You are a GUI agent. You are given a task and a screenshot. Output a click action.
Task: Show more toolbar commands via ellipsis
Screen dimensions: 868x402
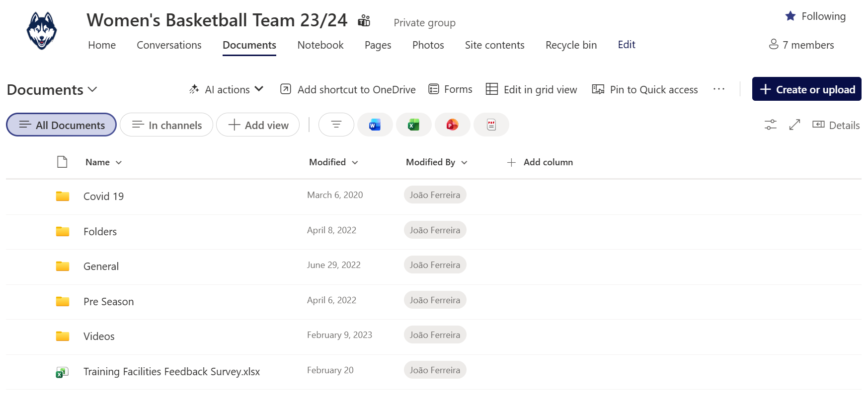tap(718, 89)
